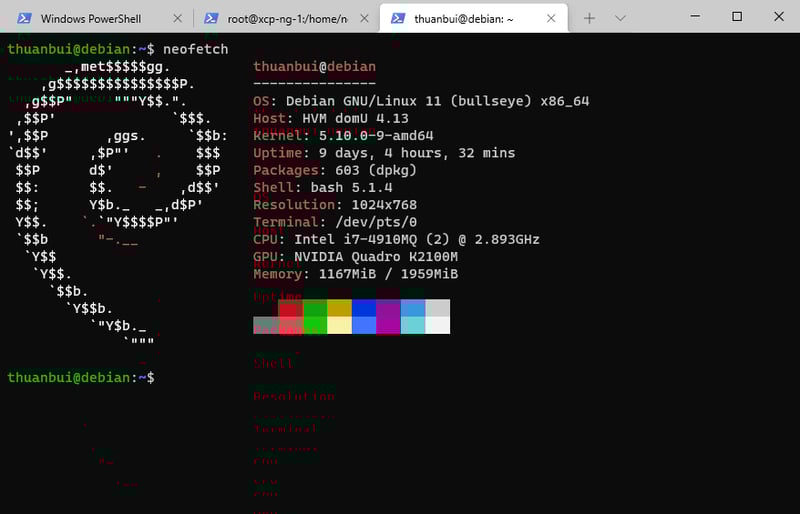The width and height of the screenshot is (800, 514).
Task: Click the cyan swatch in bottom palette row
Action: [413, 325]
